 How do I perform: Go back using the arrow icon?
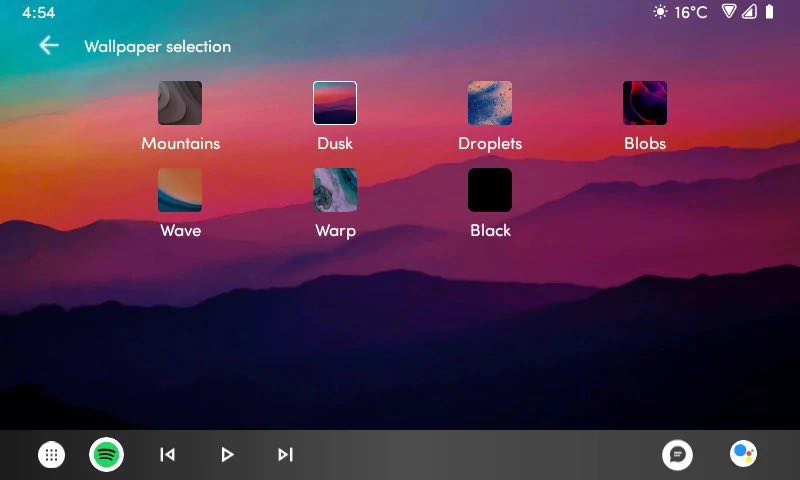(x=48, y=46)
